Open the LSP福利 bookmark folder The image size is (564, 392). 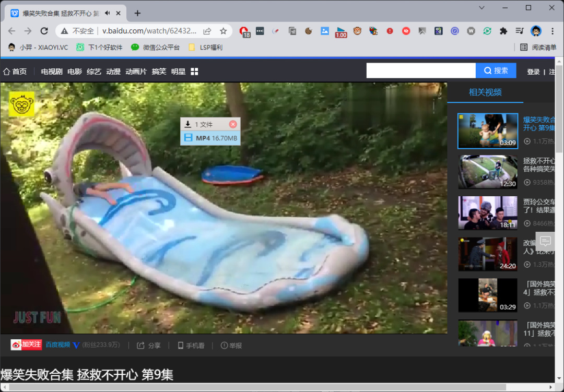206,47
